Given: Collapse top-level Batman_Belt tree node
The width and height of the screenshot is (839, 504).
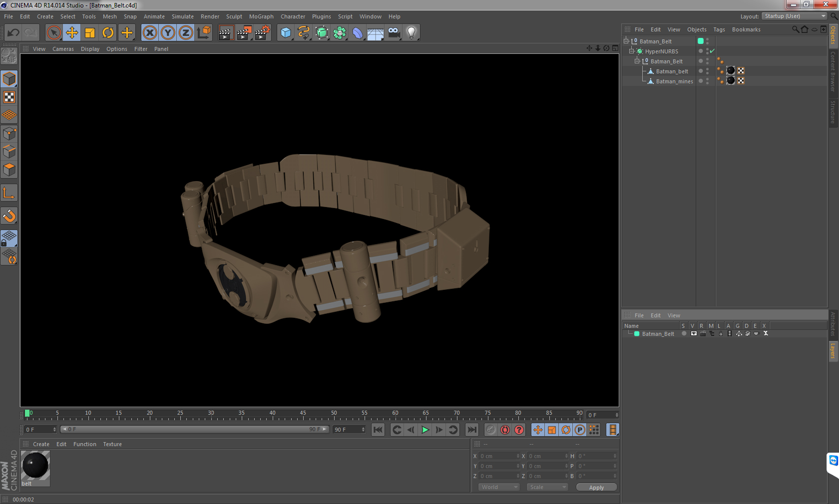Looking at the screenshot, I should pos(626,41).
